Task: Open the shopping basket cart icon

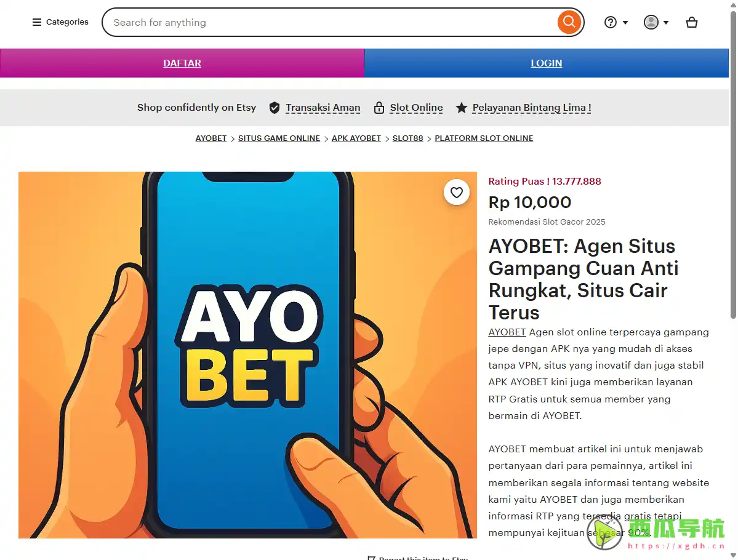Action: pos(691,22)
